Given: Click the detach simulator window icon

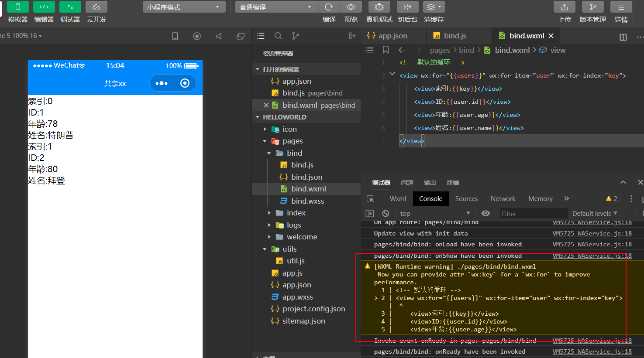Looking at the screenshot, I should [241, 36].
